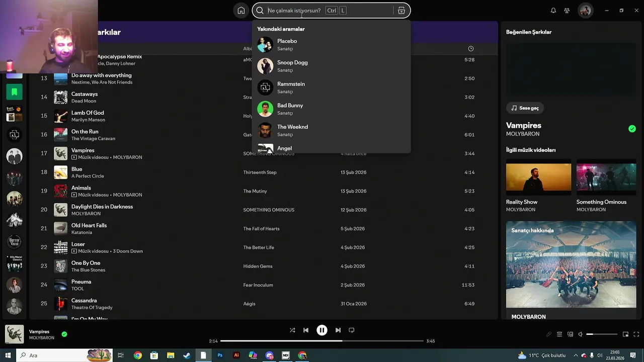This screenshot has width=644, height=362.
Task: Open 00s Metal Classics sidebar playlist
Action: click(14, 263)
